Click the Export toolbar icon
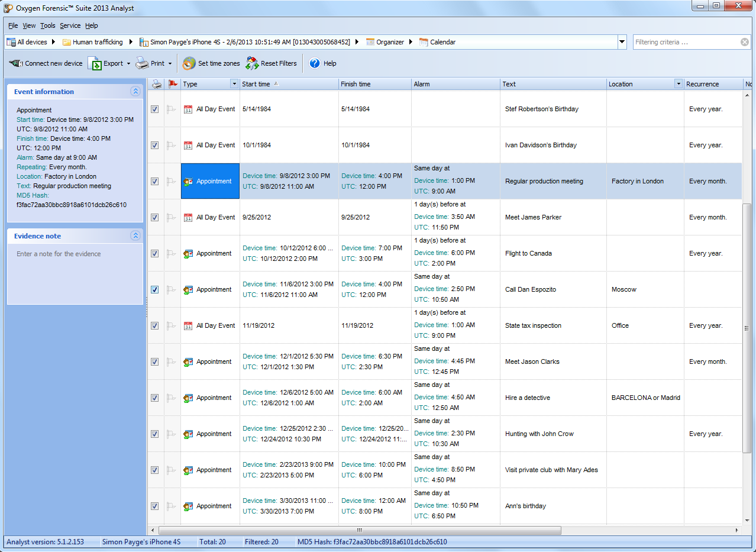This screenshot has width=756, height=552. pos(95,63)
